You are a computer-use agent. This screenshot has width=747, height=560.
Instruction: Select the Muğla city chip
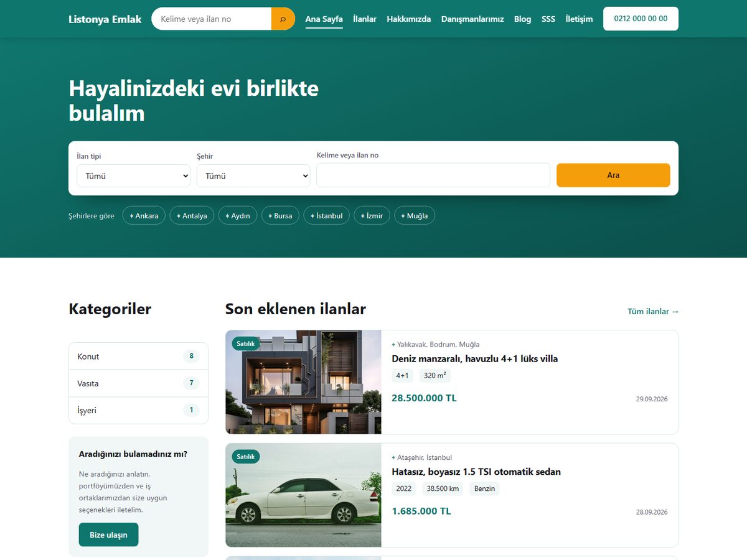click(415, 215)
